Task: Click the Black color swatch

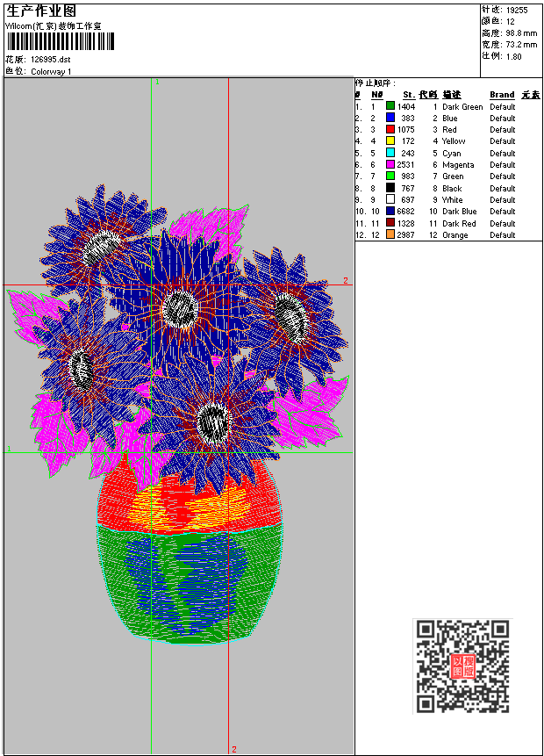Action: (390, 188)
